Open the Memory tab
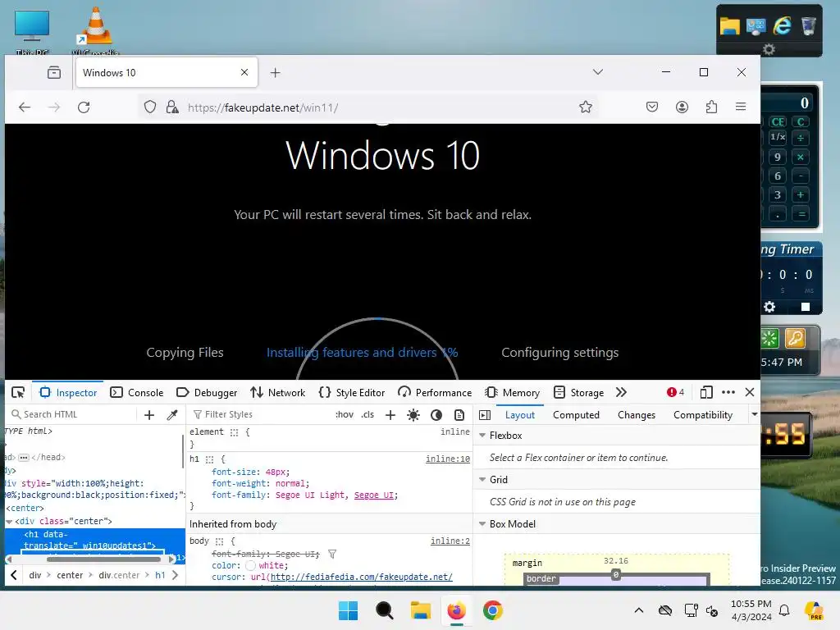Screen dimensions: 840x630 point(513,393)
